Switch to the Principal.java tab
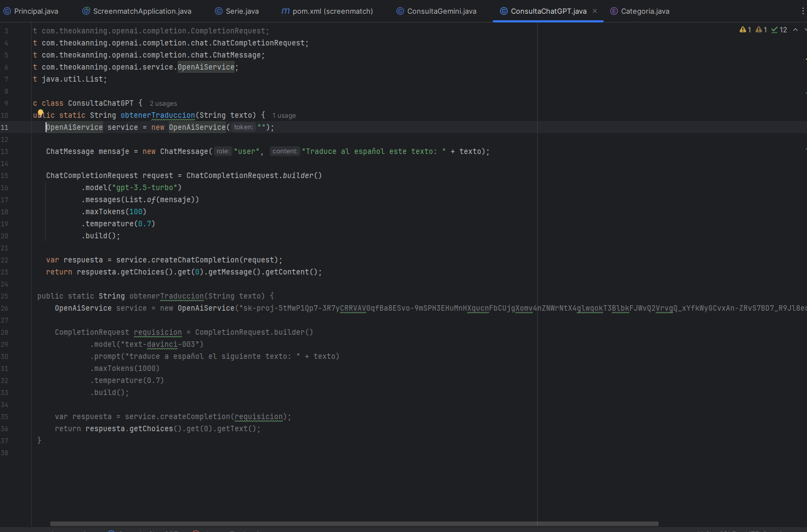 pyautogui.click(x=31, y=11)
